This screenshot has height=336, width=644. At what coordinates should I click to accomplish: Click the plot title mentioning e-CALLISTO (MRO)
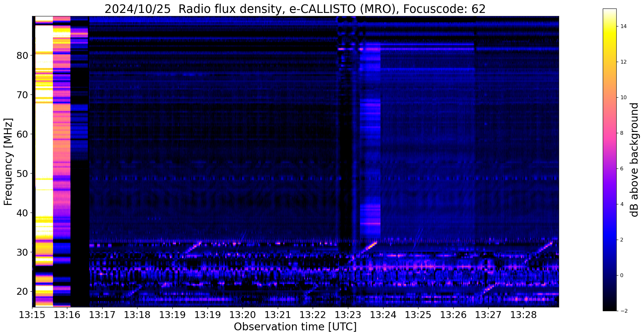tap(295, 9)
